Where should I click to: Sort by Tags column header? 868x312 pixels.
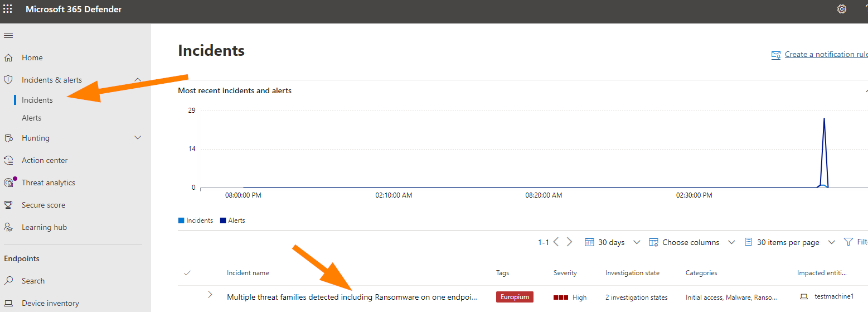tap(502, 273)
